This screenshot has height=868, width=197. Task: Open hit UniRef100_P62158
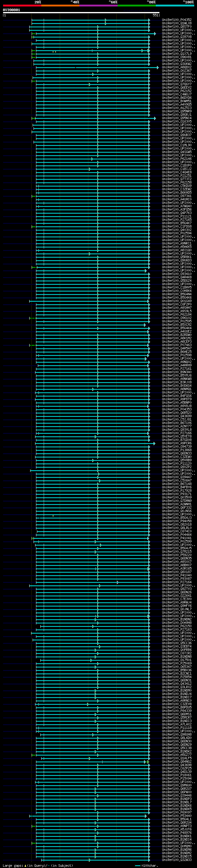(x=177, y=182)
